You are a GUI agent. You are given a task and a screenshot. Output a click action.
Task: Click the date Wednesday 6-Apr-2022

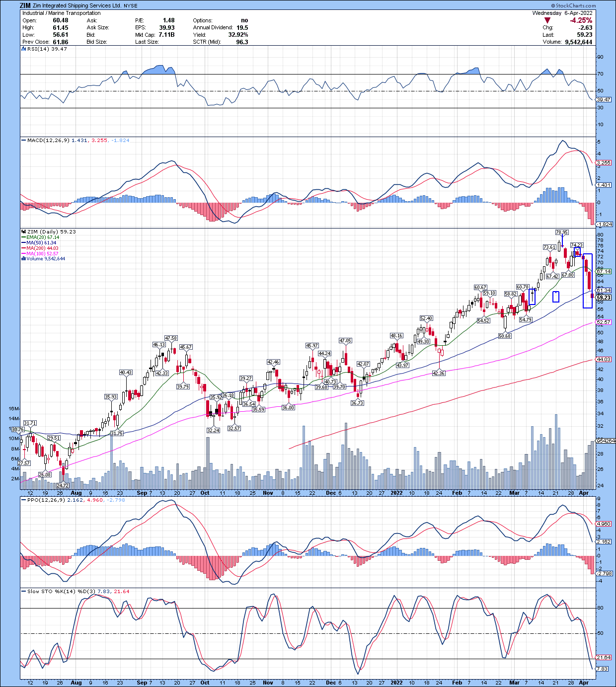pyautogui.click(x=562, y=13)
